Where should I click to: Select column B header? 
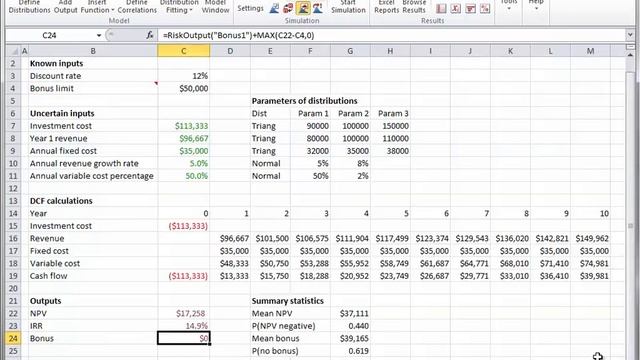[93, 51]
